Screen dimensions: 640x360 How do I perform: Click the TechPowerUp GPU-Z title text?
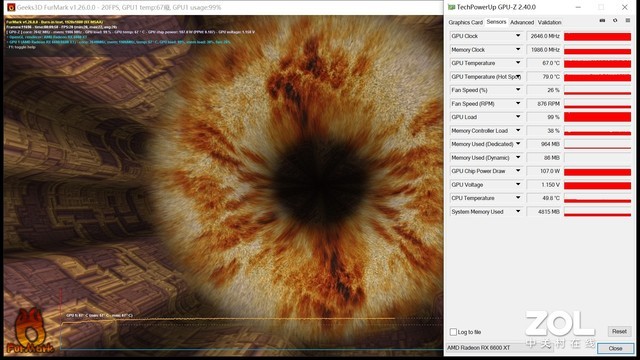pos(496,7)
